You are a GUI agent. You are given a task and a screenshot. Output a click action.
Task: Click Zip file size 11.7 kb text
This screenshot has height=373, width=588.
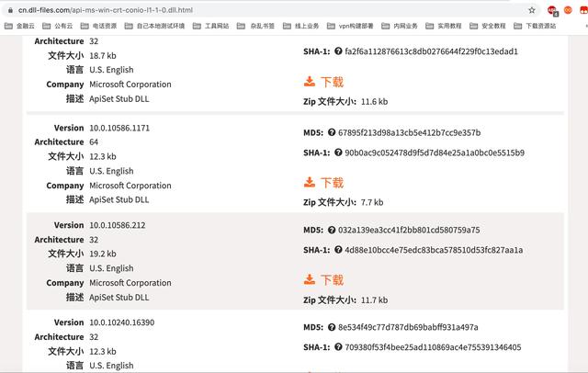374,300
